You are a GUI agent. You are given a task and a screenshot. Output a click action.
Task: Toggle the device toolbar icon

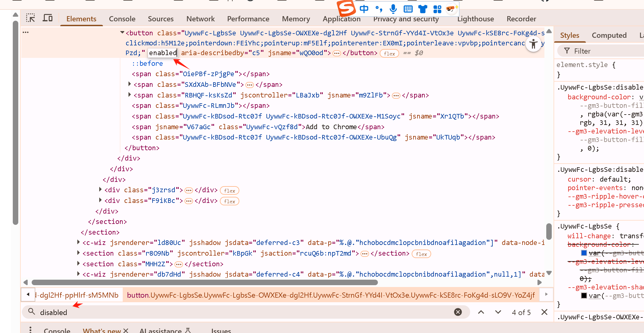coord(47,18)
